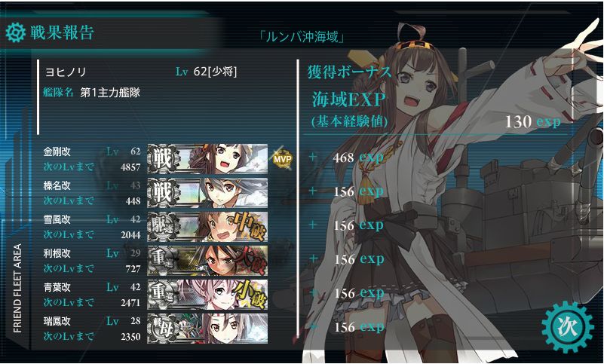The height and width of the screenshot is (364, 604).
Task: Click the 小破 damage mark on 青葉改
Action: (251, 295)
